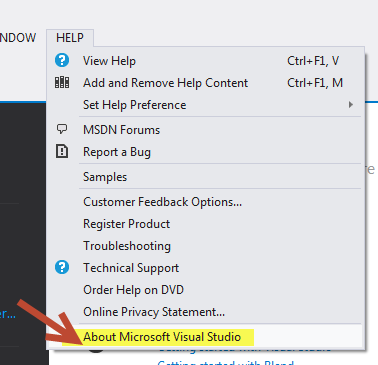Viewport: 378px width, 365px height.
Task: Click the Technical Support question-mark icon
Action: [62, 267]
